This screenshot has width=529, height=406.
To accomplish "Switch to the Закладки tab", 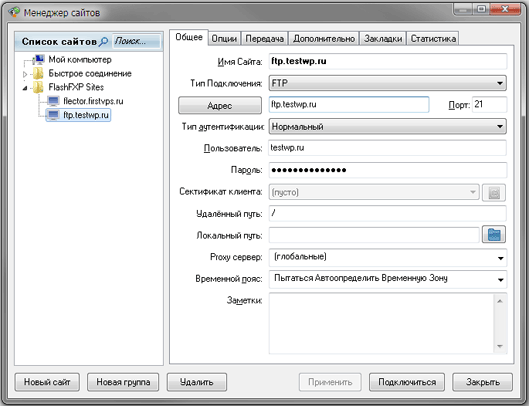I will (383, 39).
